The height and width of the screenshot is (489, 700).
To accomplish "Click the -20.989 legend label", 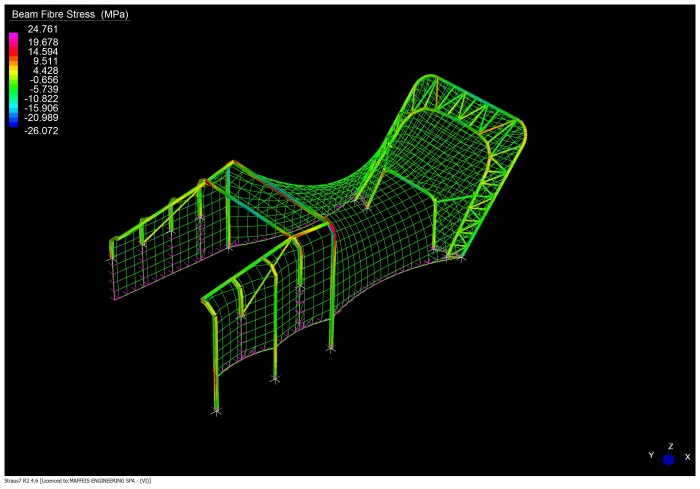I will [42, 118].
